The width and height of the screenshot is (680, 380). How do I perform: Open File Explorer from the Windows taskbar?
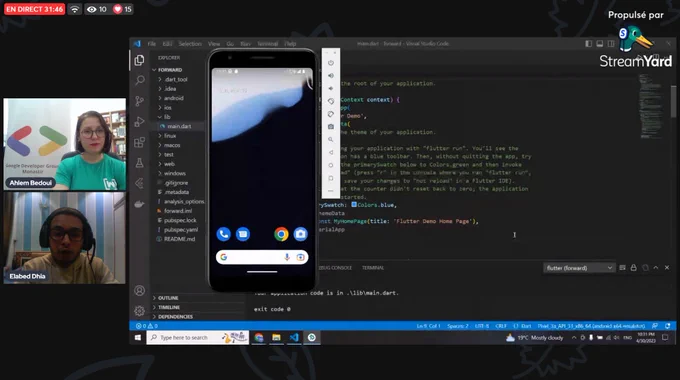pyautogui.click(x=276, y=337)
